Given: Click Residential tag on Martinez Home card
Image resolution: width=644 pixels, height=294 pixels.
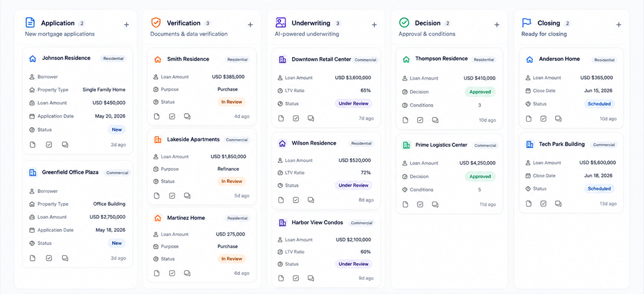Looking at the screenshot, I should coord(237,218).
